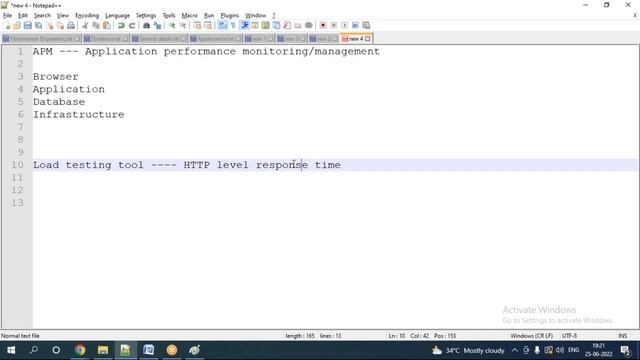Click the Close document toolbar icon

(x=49, y=25)
